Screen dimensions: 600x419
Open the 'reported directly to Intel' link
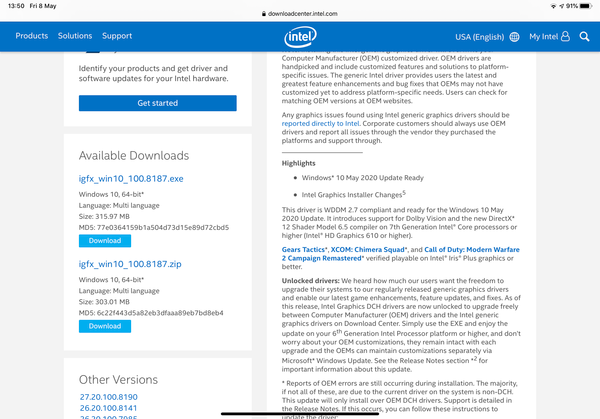[x=321, y=124]
